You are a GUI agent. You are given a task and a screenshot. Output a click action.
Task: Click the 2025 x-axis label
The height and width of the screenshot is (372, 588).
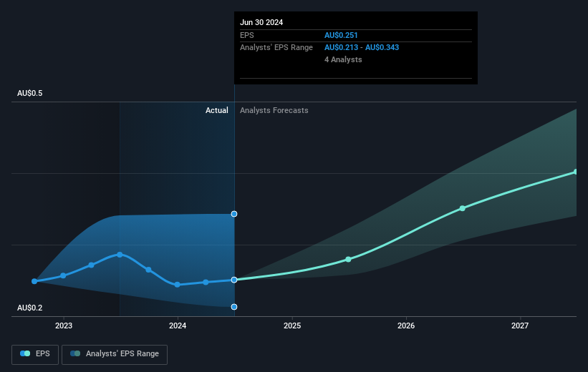point(292,325)
